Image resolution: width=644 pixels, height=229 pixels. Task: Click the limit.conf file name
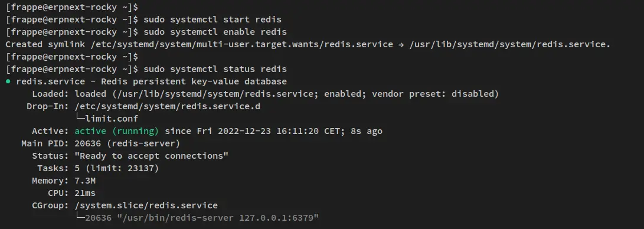[x=112, y=119]
